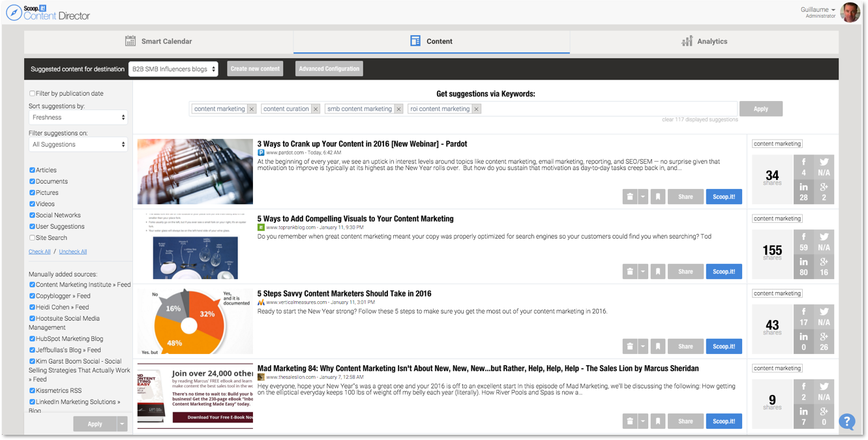Uncheck the Articles content type
Screen dimensions: 868x440
[33, 171]
